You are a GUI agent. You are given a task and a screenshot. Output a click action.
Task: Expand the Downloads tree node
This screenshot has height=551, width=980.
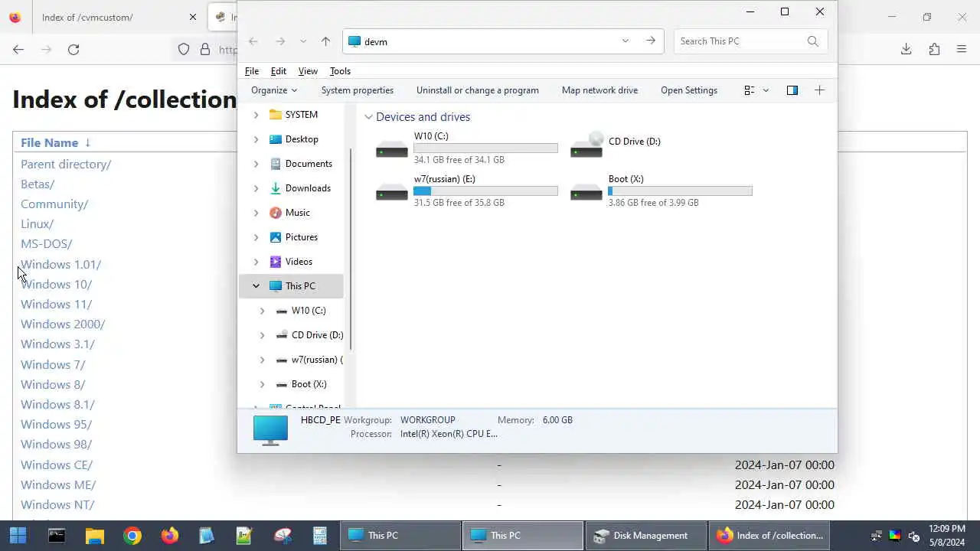click(256, 188)
